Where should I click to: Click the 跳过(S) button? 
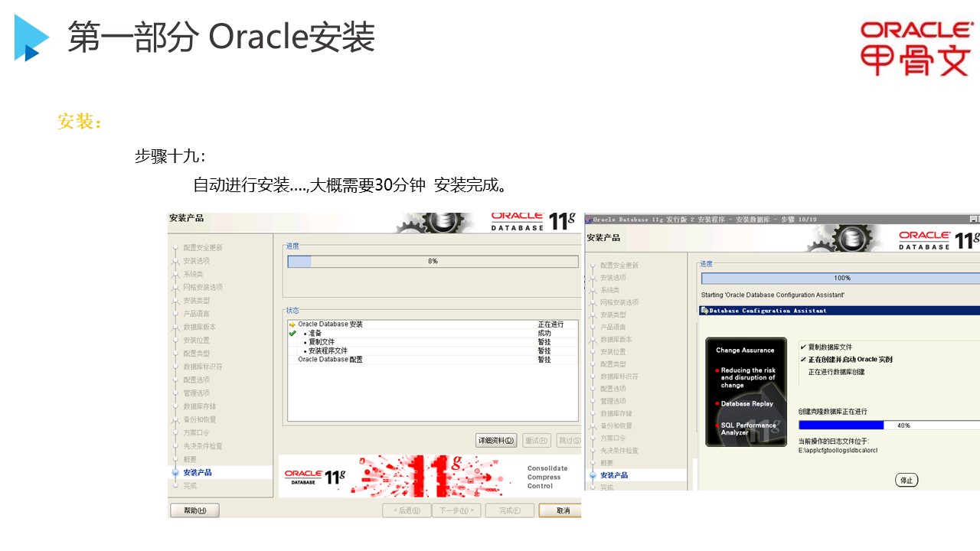click(x=568, y=440)
